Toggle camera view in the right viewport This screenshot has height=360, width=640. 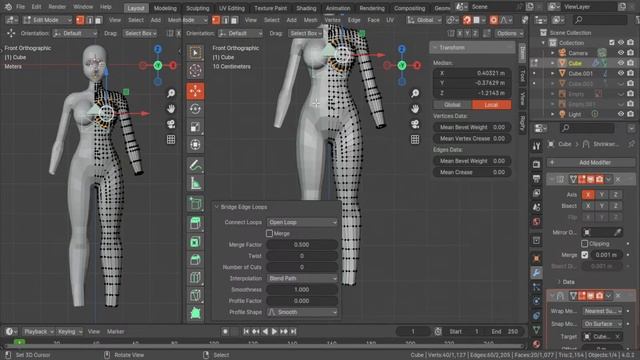pos(415,124)
